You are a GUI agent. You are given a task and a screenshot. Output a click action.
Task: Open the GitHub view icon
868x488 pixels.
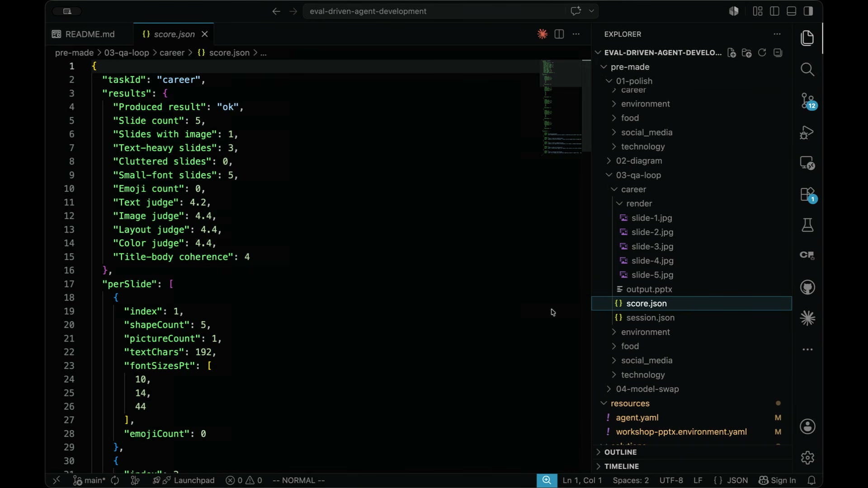coord(807,287)
